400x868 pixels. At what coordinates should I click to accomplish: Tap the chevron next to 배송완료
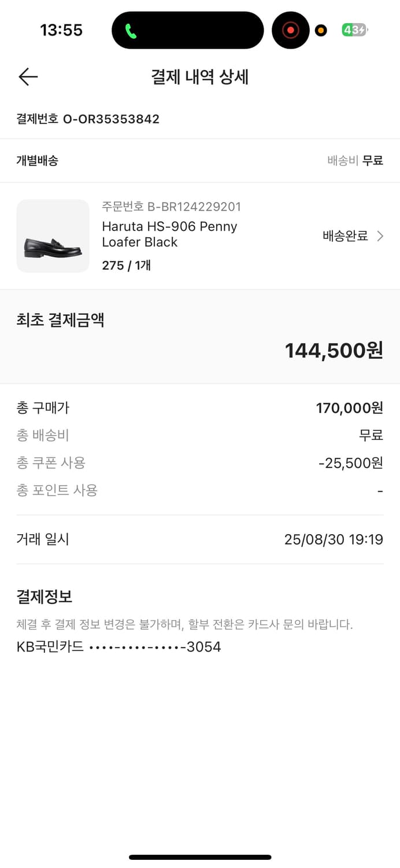coord(380,236)
